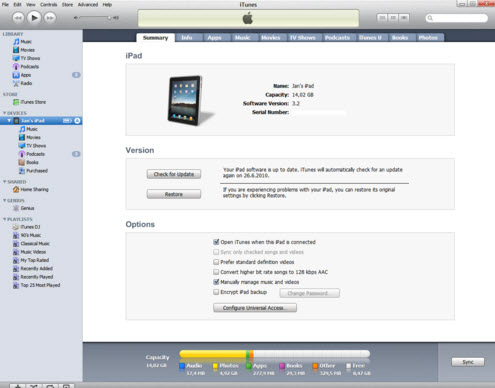Switch to the Apps tab
Screen dimensions: 495x388
pyautogui.click(x=214, y=38)
